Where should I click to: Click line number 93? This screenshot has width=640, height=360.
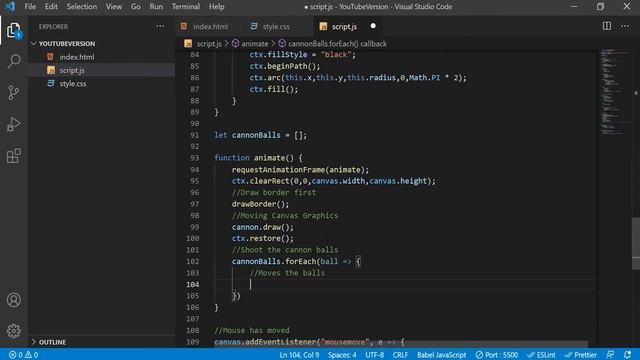[x=194, y=158]
